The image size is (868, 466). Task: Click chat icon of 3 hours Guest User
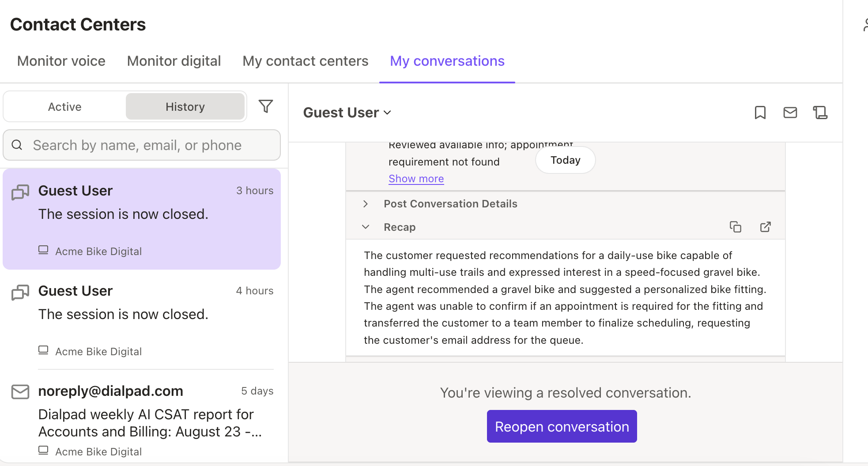[20, 192]
